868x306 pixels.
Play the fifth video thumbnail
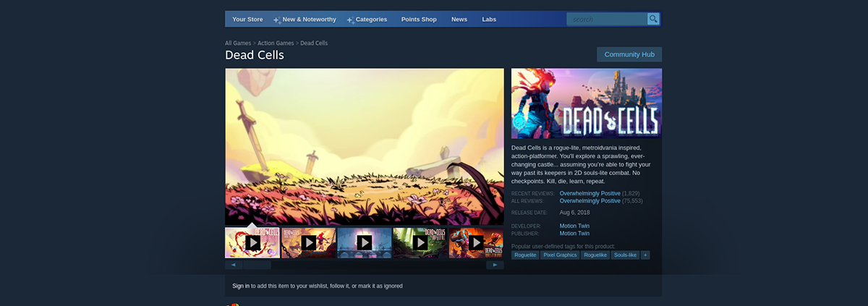pyautogui.click(x=476, y=242)
